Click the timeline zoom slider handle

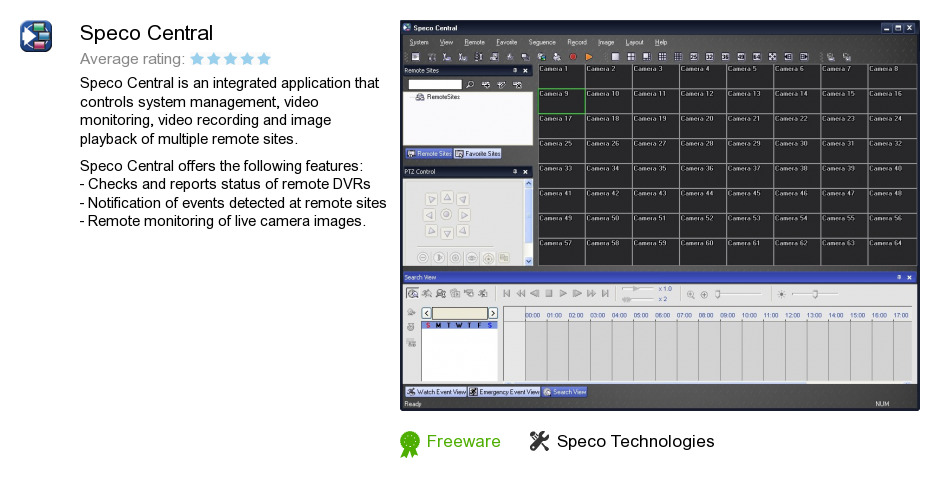(x=718, y=294)
